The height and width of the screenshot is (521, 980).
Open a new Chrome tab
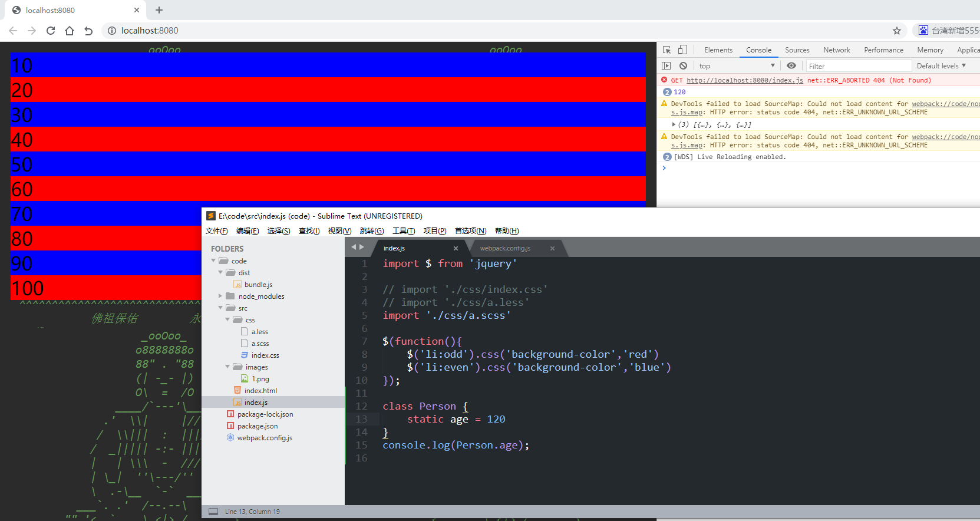pos(159,10)
